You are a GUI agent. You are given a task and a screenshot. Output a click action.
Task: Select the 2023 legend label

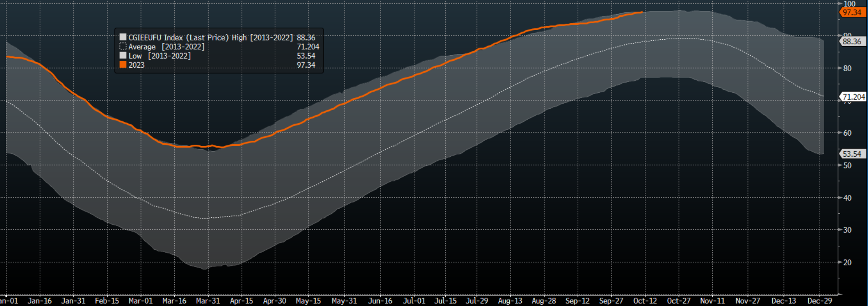[136, 65]
